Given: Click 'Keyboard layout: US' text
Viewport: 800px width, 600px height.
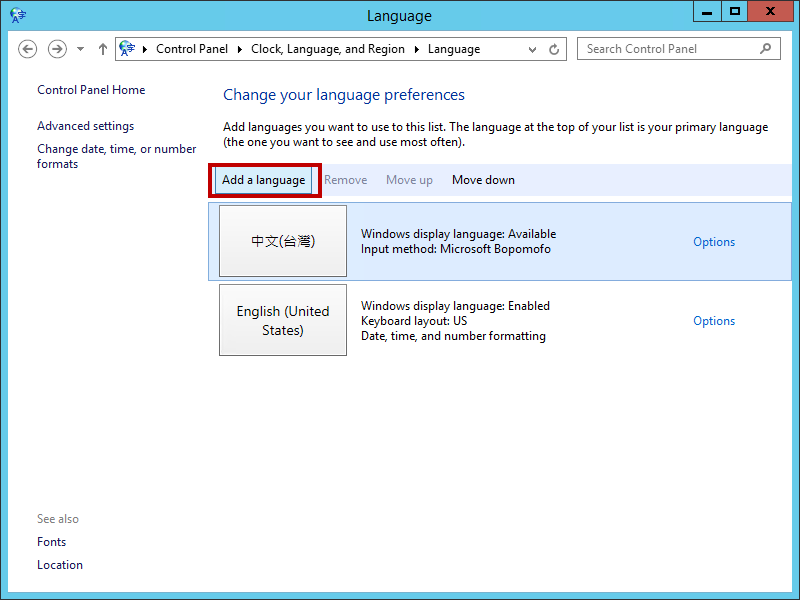Looking at the screenshot, I should [414, 321].
